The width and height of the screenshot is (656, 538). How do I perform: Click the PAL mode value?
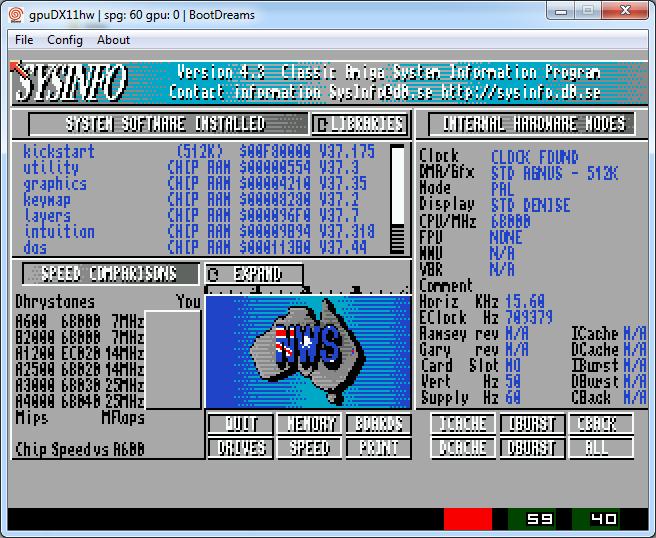(502, 189)
